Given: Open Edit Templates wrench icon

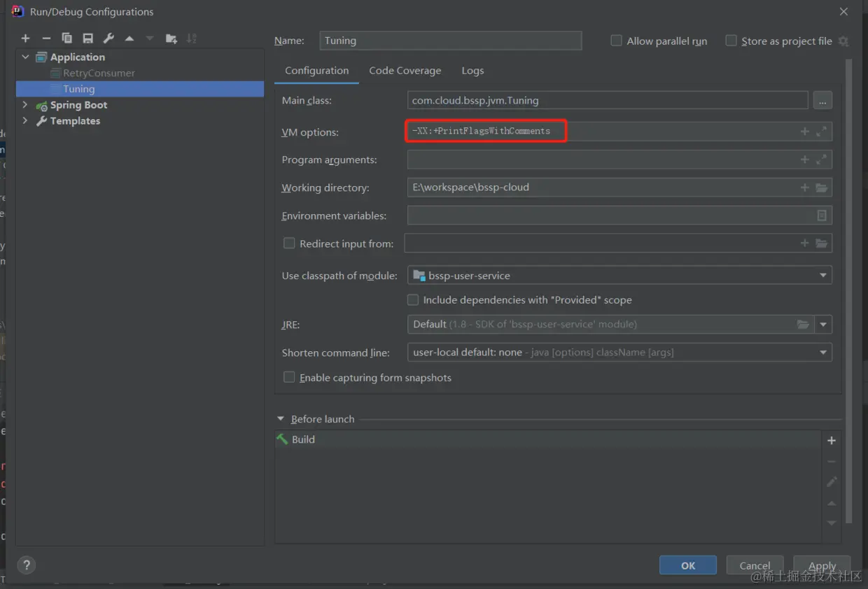Looking at the screenshot, I should pyautogui.click(x=108, y=38).
